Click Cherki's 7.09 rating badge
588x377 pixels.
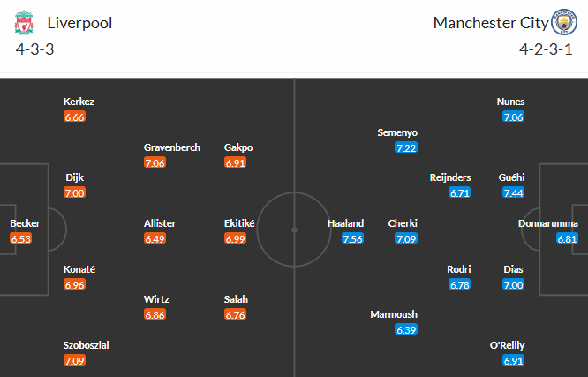(x=406, y=238)
